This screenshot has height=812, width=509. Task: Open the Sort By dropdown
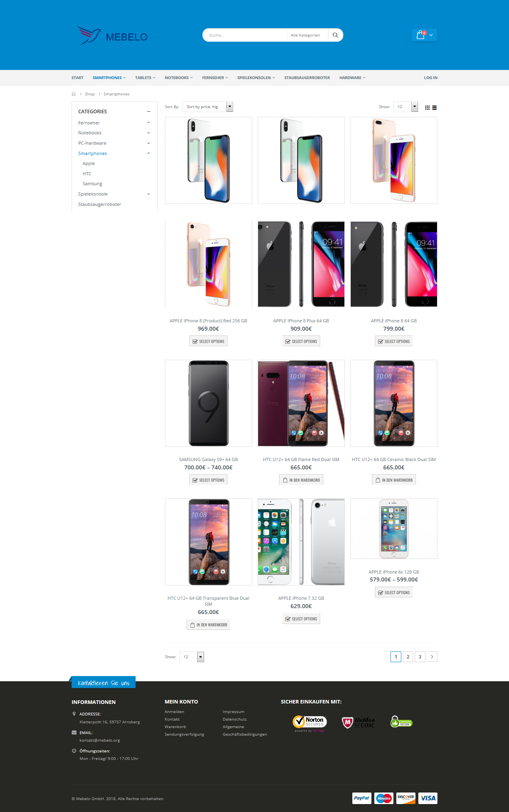(208, 107)
